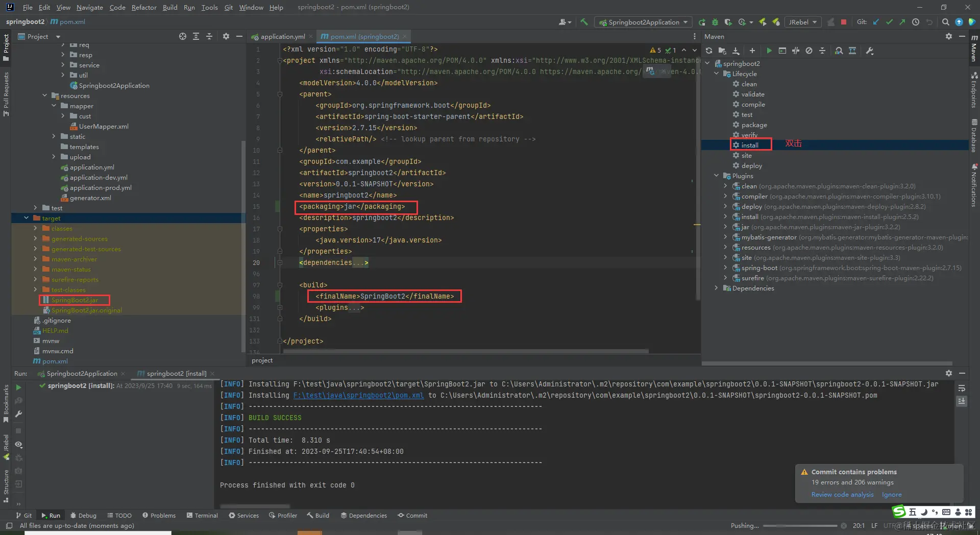Expand all in Project panel
The width and height of the screenshot is (980, 535).
[x=196, y=36]
